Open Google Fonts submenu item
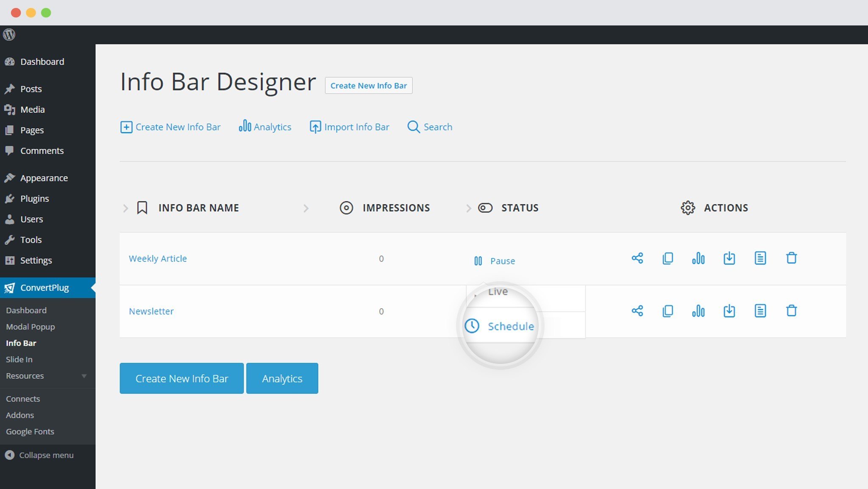The height and width of the screenshot is (489, 868). [x=30, y=432]
